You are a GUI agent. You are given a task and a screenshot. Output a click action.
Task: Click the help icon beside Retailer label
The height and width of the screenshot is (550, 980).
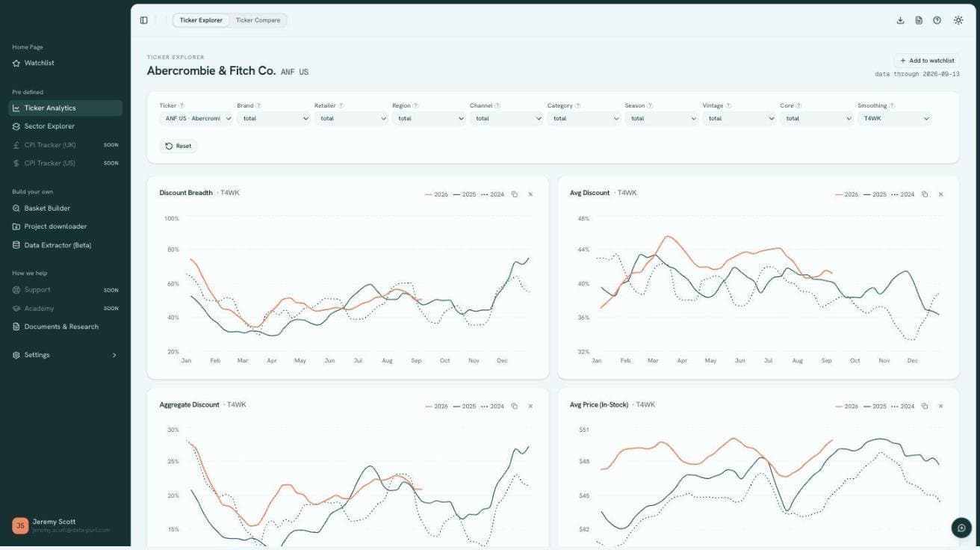341,106
